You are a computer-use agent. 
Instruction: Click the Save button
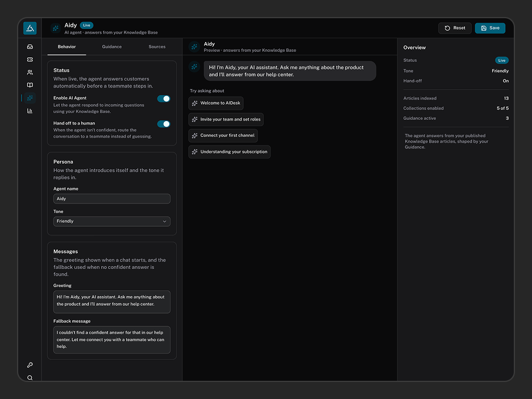490,28
